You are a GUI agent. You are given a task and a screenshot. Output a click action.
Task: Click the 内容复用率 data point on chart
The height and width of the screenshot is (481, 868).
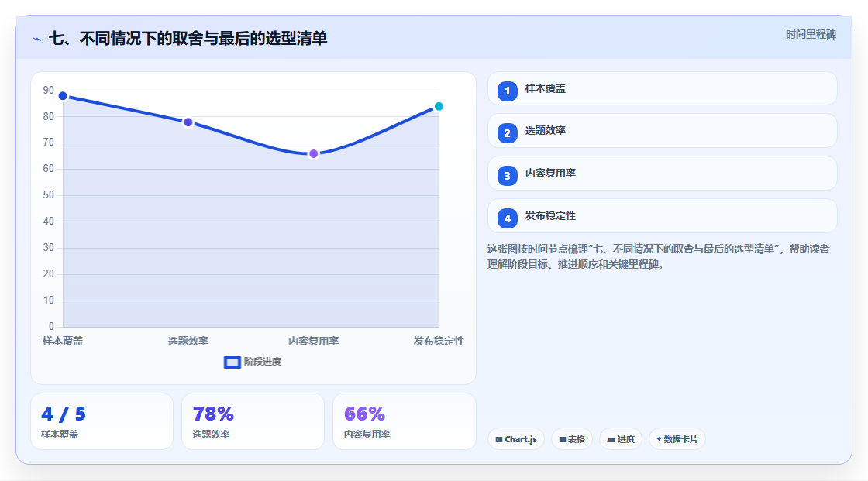coord(313,154)
